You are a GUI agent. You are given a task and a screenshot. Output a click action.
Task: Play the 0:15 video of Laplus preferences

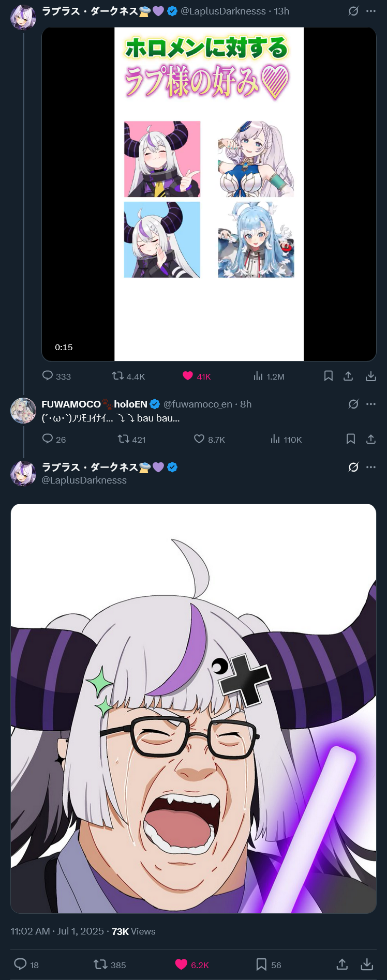pos(209,194)
